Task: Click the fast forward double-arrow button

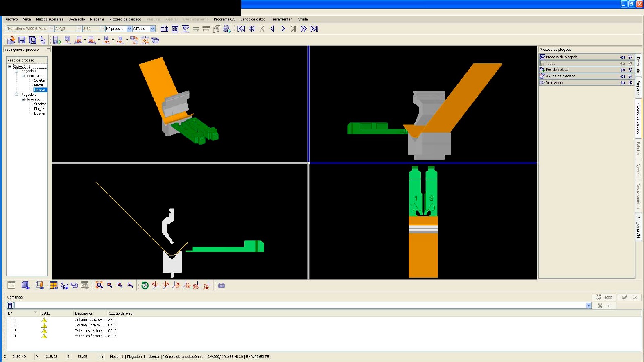Action: point(303,29)
